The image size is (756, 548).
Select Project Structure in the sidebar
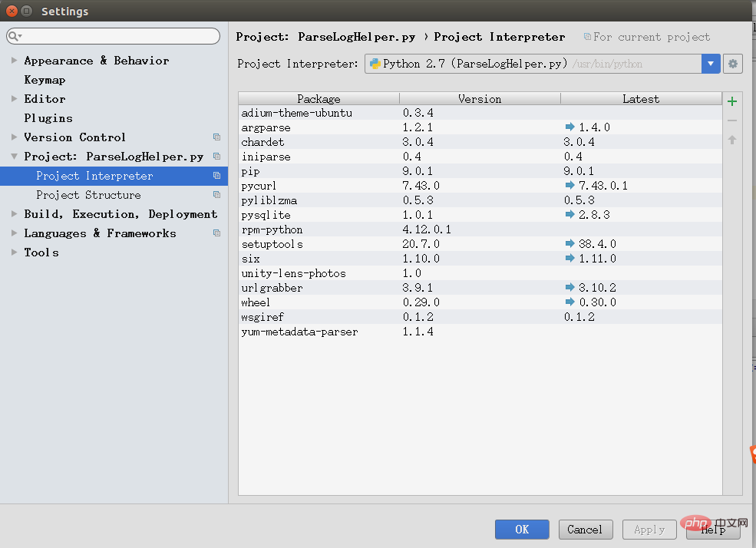(88, 195)
